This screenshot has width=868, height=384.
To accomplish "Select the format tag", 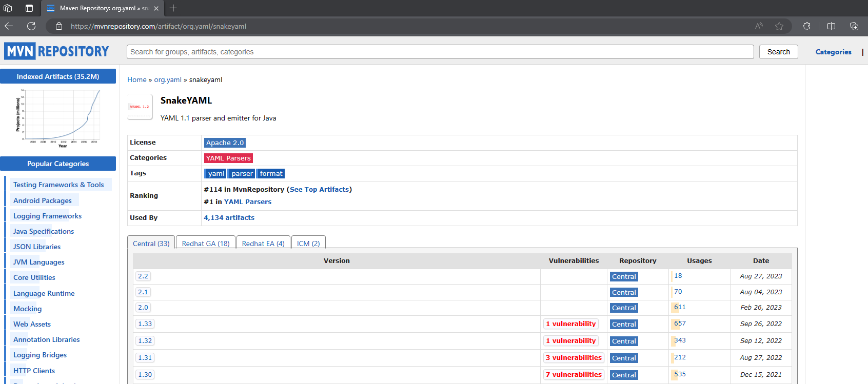I will point(271,173).
